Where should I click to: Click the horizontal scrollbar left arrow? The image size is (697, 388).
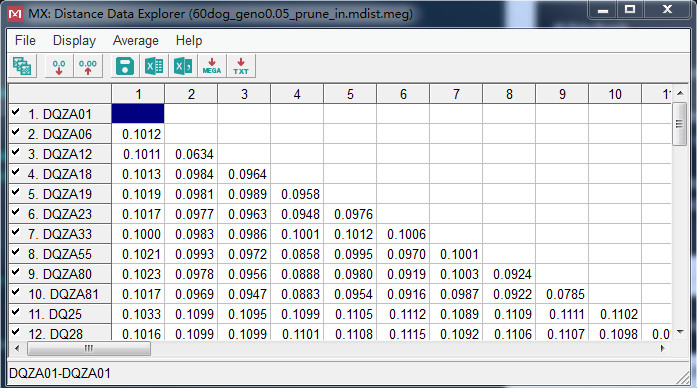[x=17, y=348]
